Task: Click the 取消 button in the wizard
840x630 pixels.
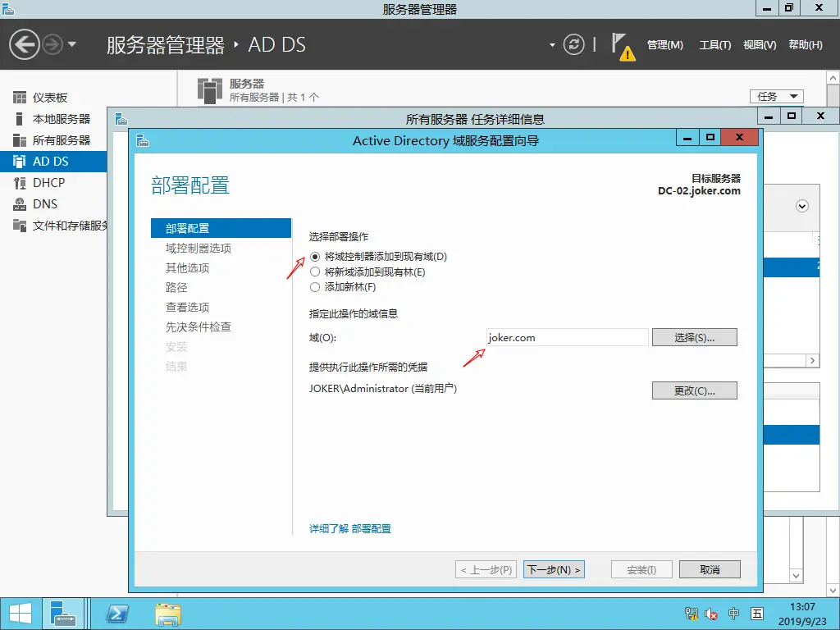Action: click(710, 569)
